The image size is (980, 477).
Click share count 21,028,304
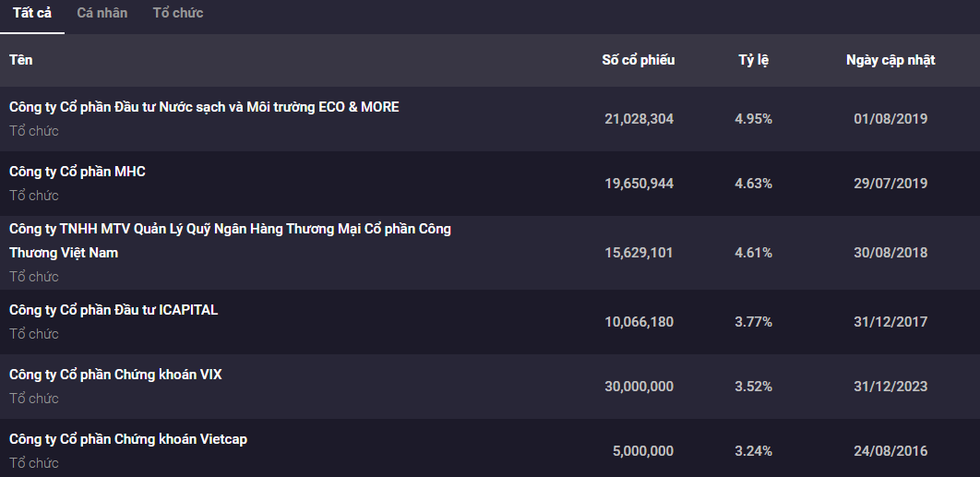coord(639,119)
